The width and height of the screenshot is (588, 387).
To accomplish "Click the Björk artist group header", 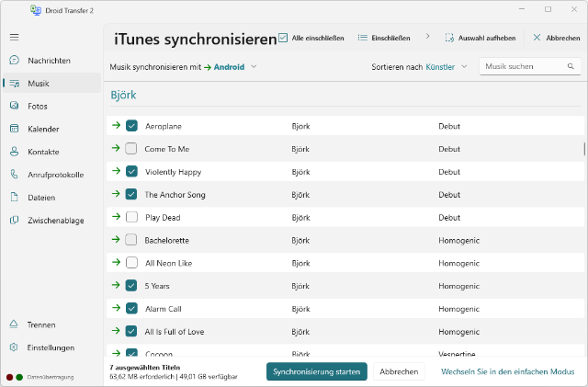I will [123, 95].
